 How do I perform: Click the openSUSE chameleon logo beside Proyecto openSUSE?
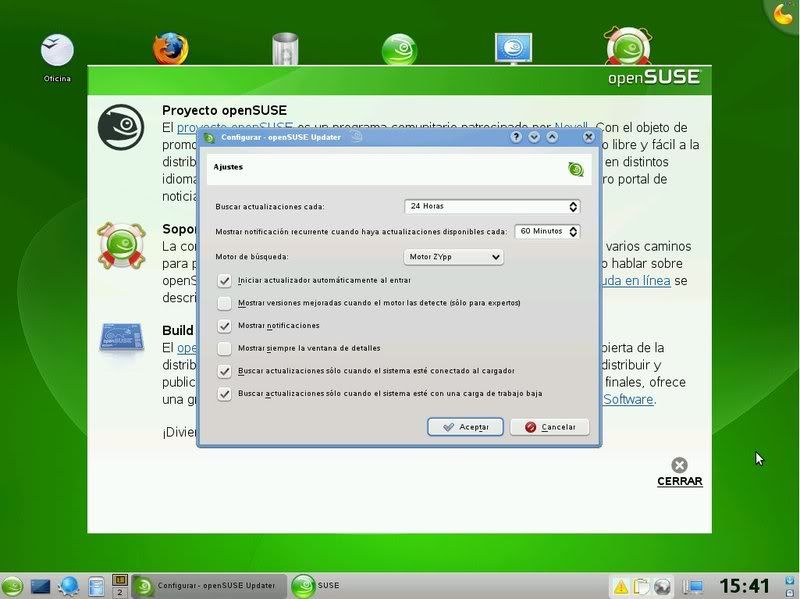click(121, 127)
